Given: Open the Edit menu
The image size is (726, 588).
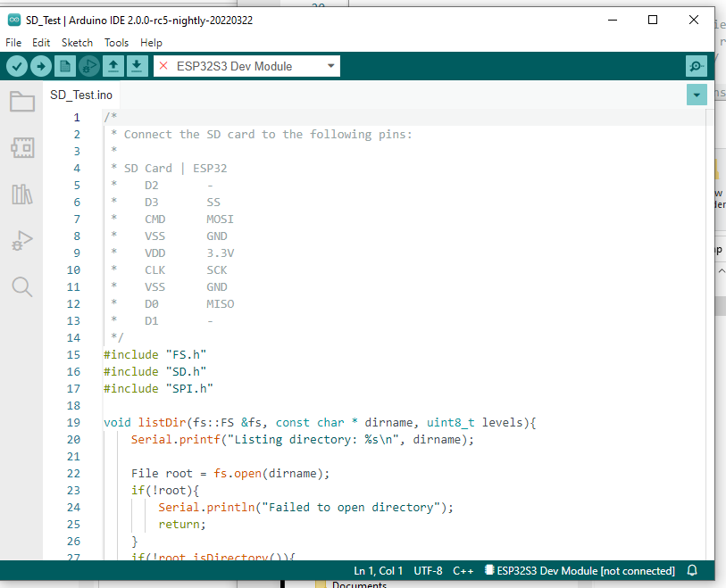Looking at the screenshot, I should (41, 43).
